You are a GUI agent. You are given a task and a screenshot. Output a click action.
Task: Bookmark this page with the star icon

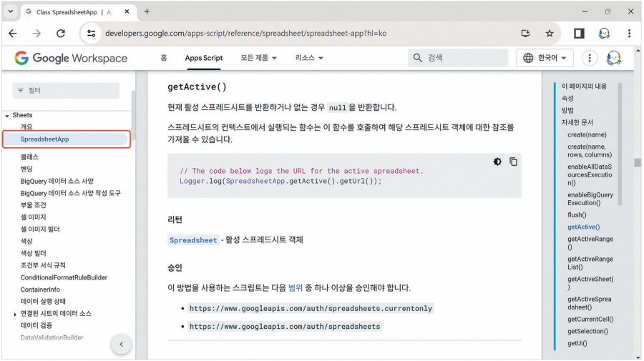coord(550,34)
